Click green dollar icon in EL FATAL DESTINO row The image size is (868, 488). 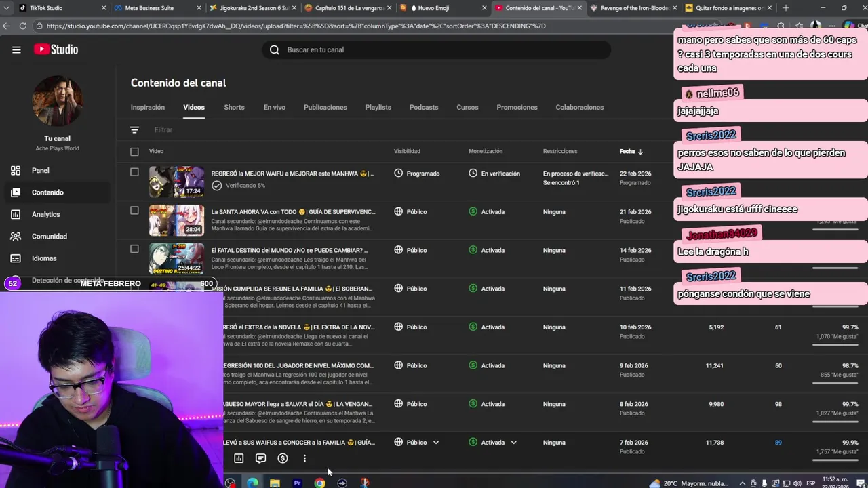473,250
